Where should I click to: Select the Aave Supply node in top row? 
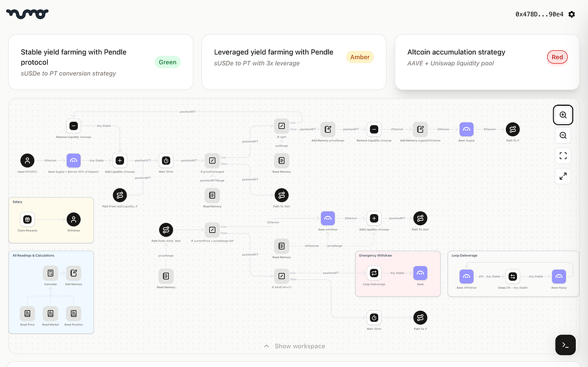tap(466, 129)
